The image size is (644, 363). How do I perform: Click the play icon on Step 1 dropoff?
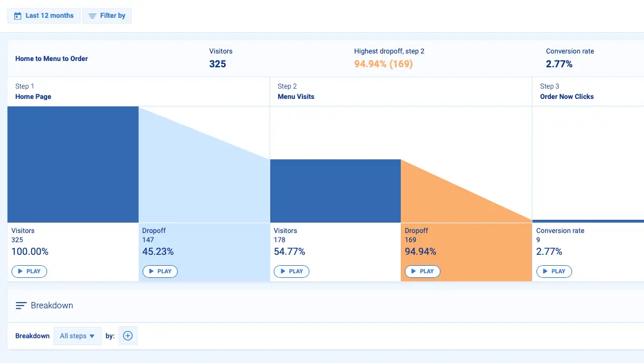pyautogui.click(x=152, y=271)
